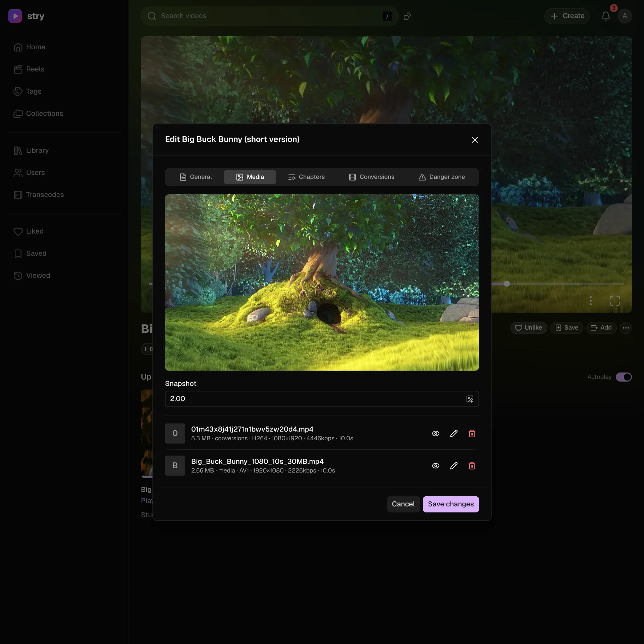Unlike the video
Image resolution: width=644 pixels, height=644 pixels.
(x=529, y=328)
